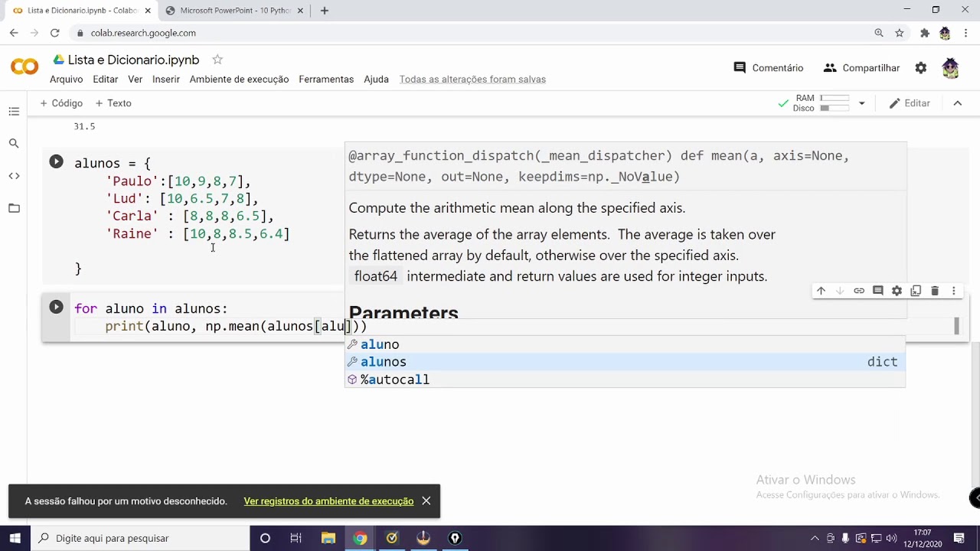Move the cell up
The width and height of the screenshot is (980, 551).
point(821,291)
